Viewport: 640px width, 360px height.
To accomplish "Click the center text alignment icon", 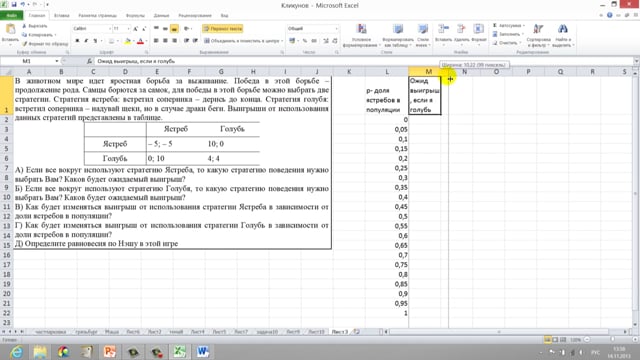I will [165, 41].
